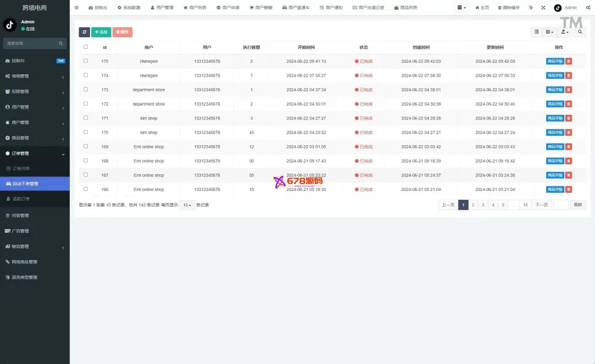
Task: Open the column visibility grid dropdown
Action: pos(550,32)
